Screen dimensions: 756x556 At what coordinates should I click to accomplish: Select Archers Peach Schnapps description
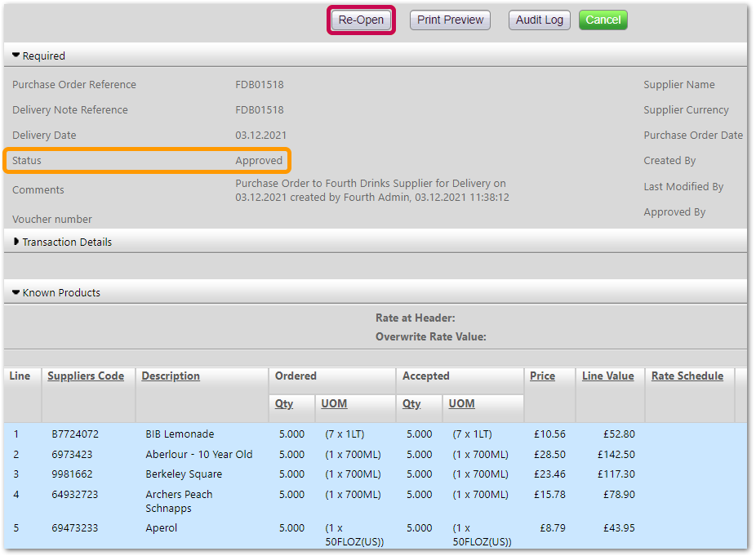pos(179,501)
